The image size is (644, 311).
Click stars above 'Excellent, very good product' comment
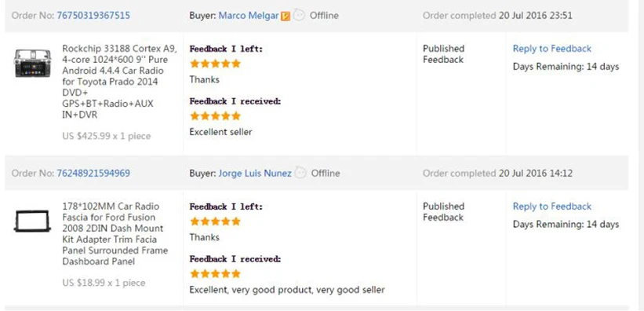[215, 274]
